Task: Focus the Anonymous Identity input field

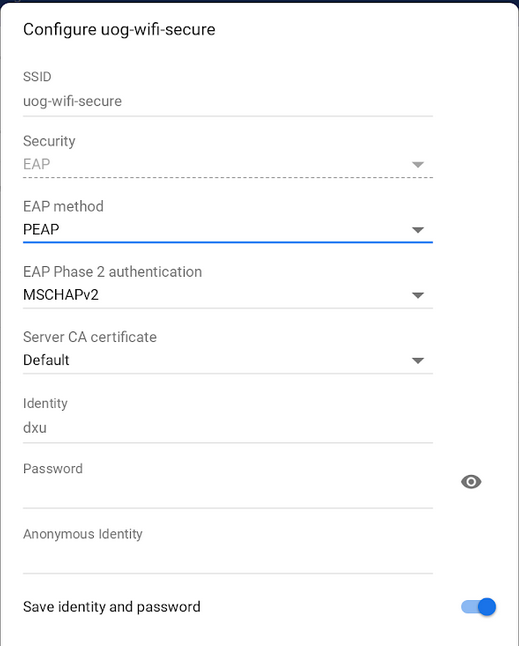Action: pyautogui.click(x=228, y=559)
